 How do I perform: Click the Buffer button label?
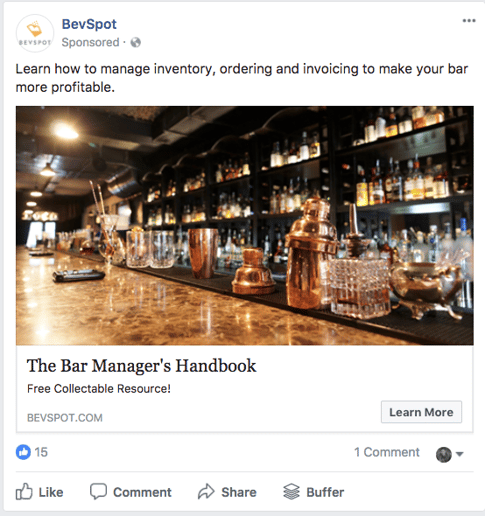click(325, 492)
